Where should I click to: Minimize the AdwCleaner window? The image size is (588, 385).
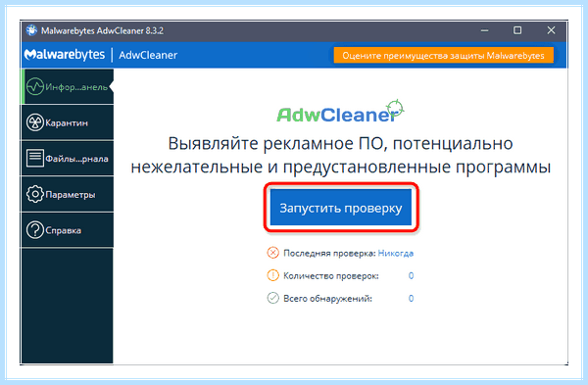tap(485, 30)
